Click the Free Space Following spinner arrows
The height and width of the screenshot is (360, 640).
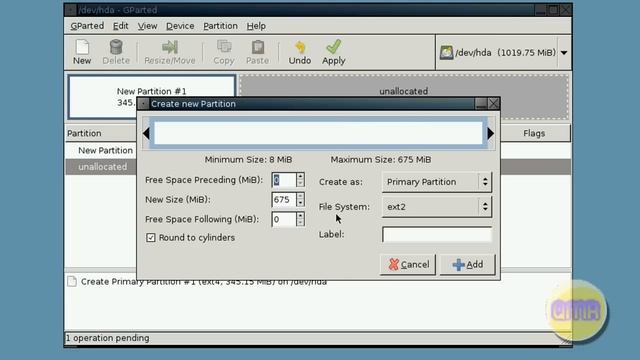click(300, 219)
